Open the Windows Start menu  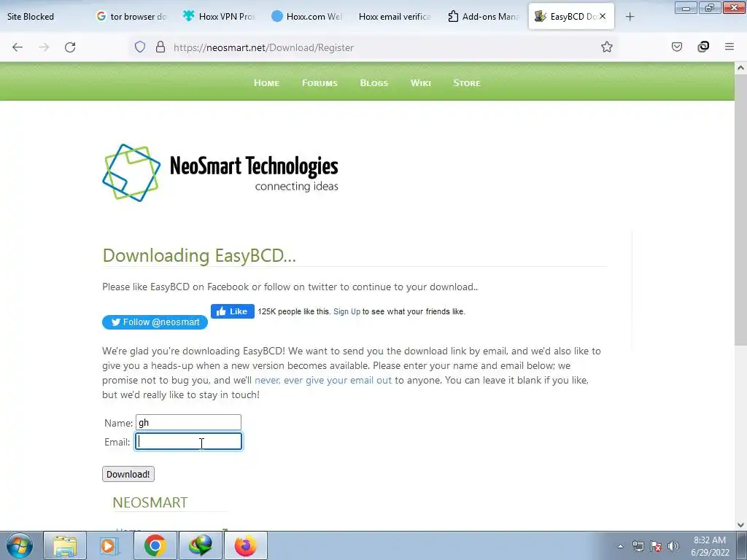(19, 545)
